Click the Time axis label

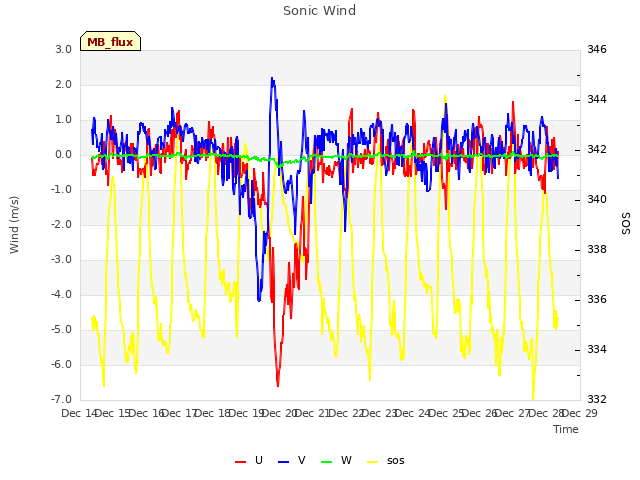(566, 429)
